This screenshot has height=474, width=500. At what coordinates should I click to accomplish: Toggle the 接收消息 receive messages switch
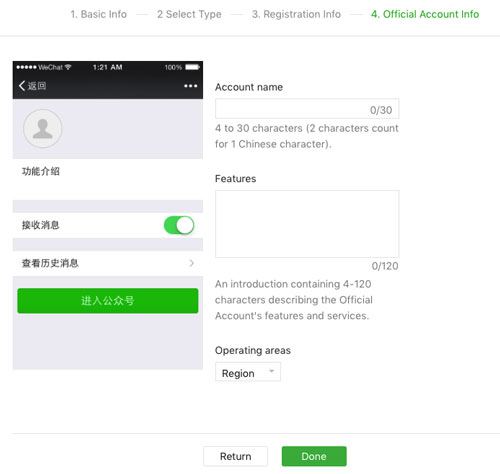coord(179,225)
